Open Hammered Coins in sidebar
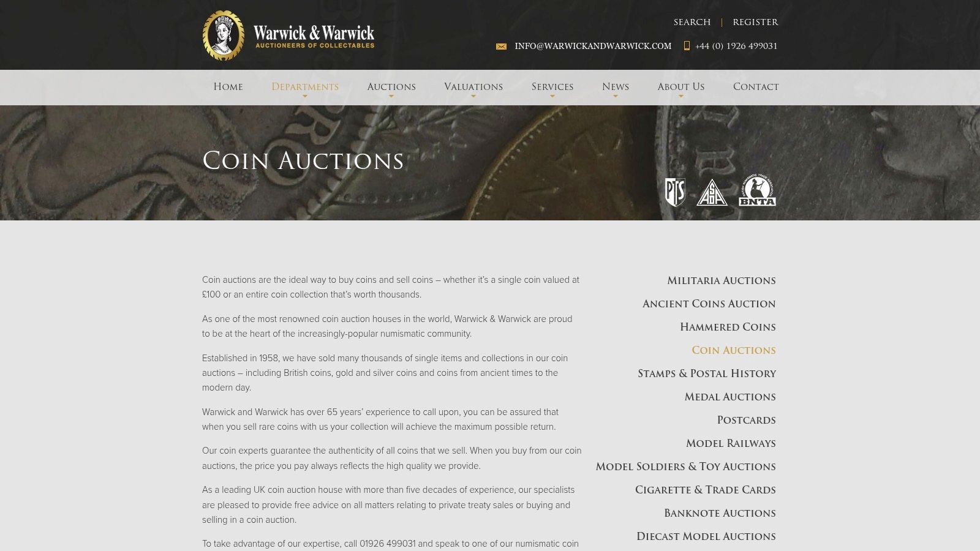Image resolution: width=980 pixels, height=551 pixels. pos(728,327)
